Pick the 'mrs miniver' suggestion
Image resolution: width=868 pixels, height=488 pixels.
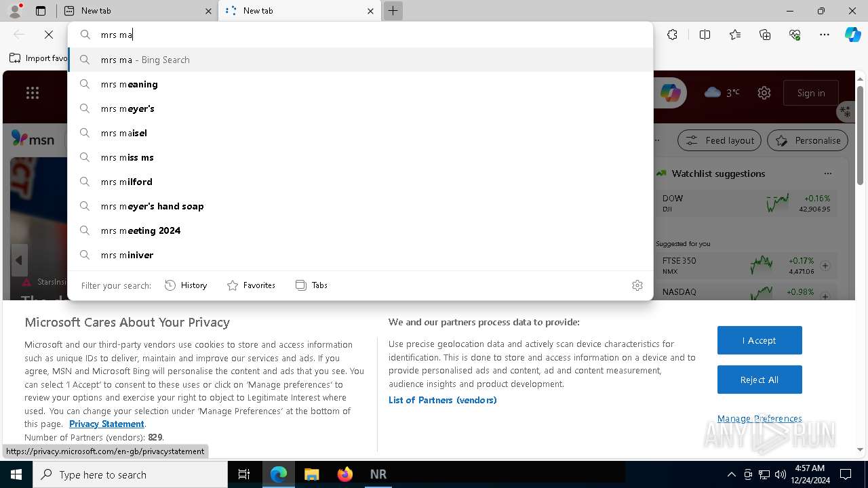[360, 255]
